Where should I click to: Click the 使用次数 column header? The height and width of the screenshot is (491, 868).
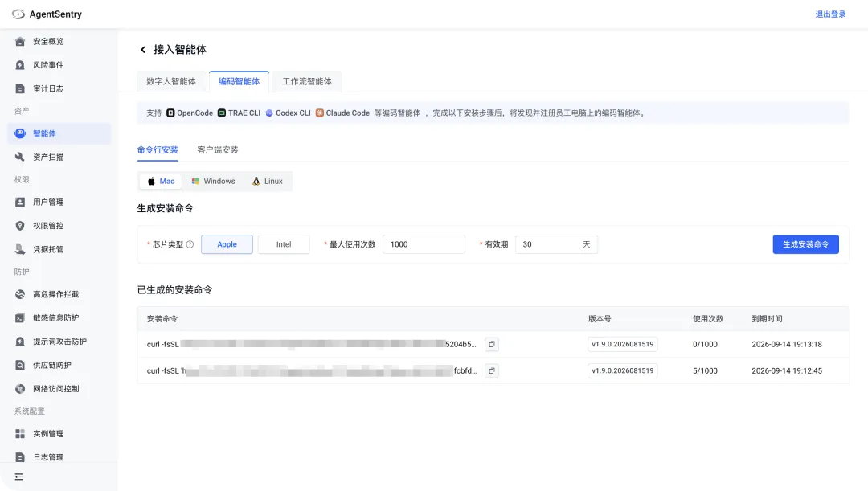[708, 319]
